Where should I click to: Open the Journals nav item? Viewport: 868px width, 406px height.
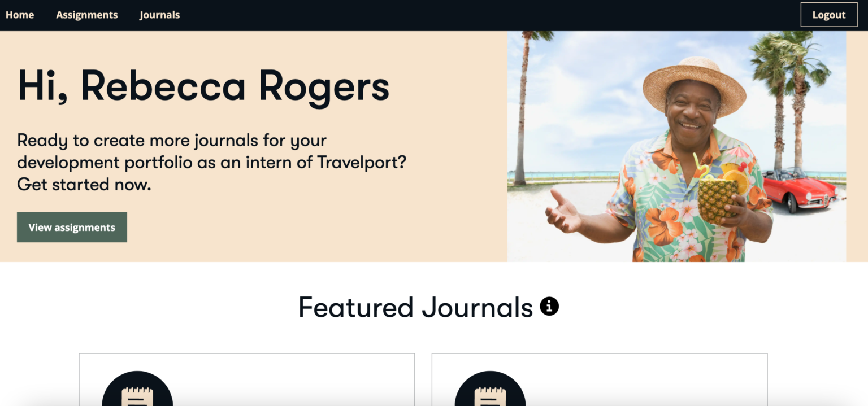click(160, 15)
